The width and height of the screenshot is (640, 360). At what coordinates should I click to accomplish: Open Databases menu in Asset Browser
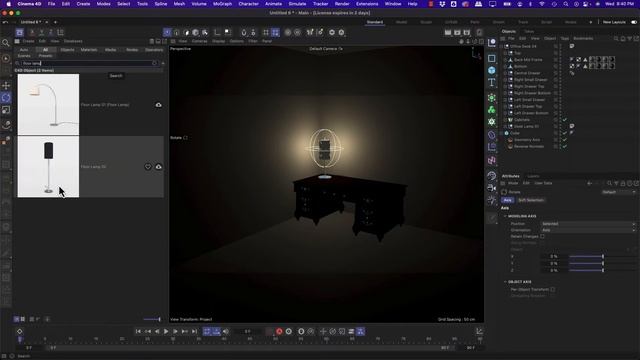click(x=73, y=41)
